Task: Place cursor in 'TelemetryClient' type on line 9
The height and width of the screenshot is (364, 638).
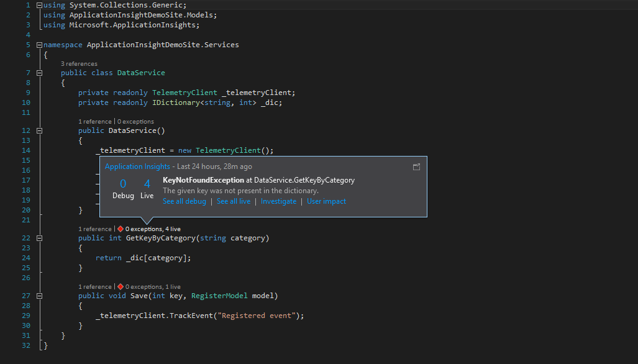Action: [185, 93]
